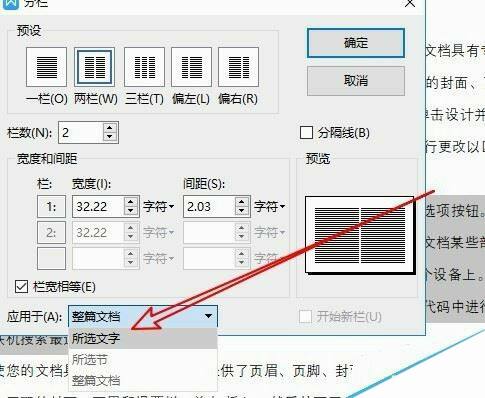Click the 1: column row label
Viewport: 485px width, 398px height.
tap(51, 207)
